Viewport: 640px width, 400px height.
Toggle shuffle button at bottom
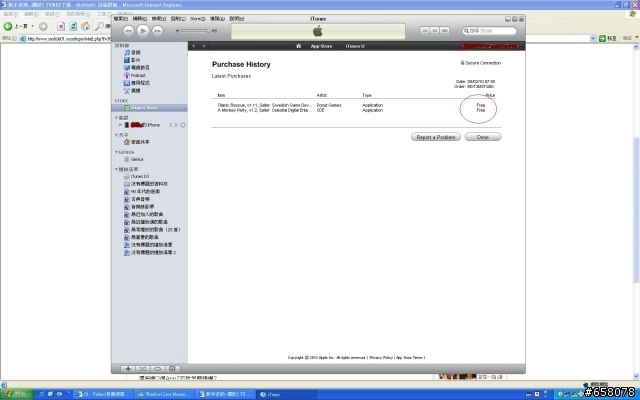coord(142,369)
